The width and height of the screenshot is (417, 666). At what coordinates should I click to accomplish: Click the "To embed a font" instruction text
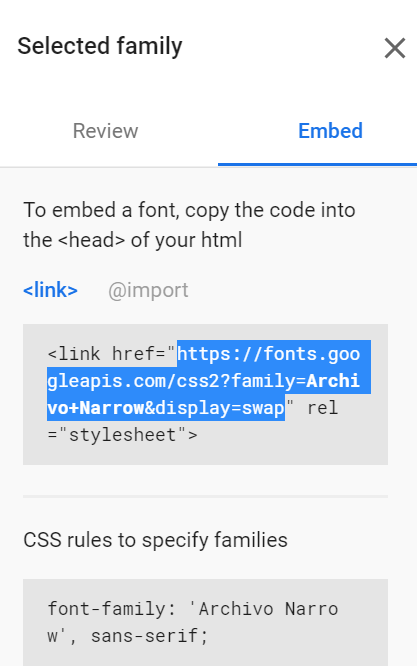(189, 225)
